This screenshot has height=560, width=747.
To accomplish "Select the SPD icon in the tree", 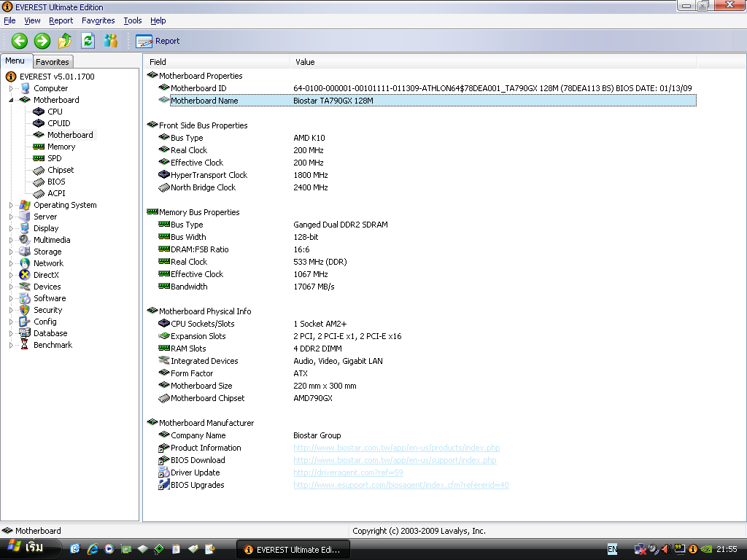I will point(39,158).
